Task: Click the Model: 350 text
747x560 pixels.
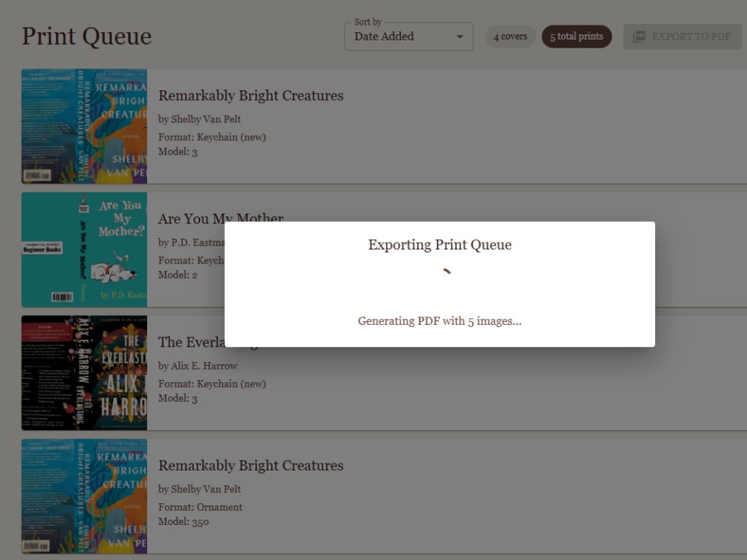Action: [x=184, y=521]
